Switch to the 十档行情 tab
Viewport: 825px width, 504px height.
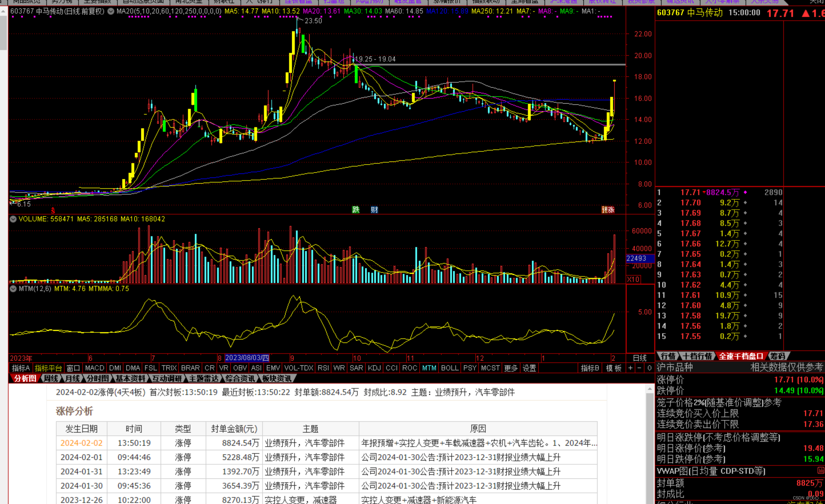(x=697, y=356)
